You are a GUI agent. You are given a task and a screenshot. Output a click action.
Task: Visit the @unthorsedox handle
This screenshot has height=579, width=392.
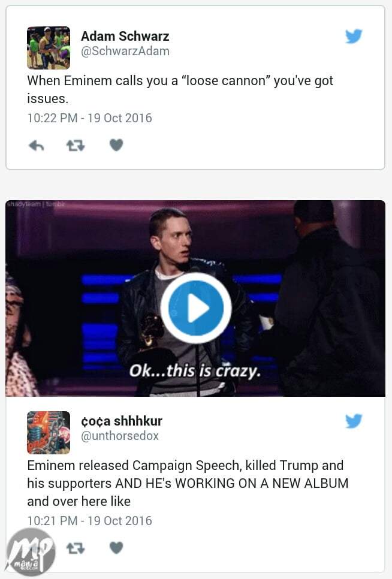click(x=120, y=436)
